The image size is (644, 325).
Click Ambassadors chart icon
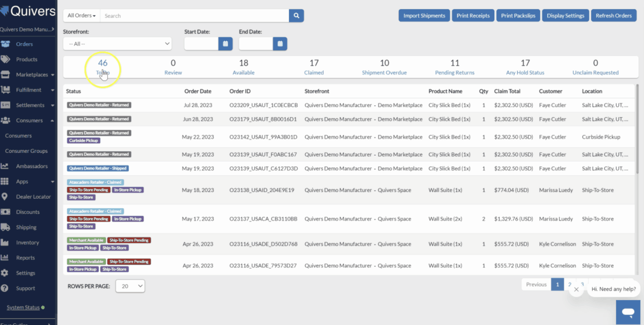point(5,167)
